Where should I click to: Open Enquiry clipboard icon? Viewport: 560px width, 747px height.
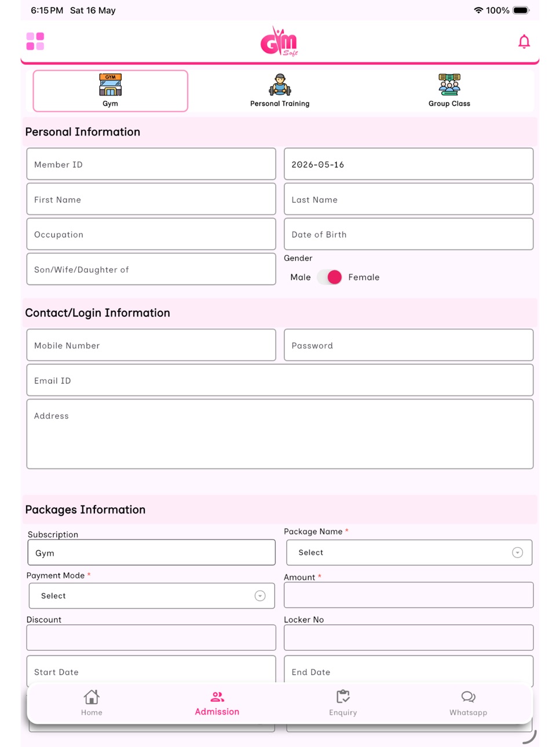(343, 697)
